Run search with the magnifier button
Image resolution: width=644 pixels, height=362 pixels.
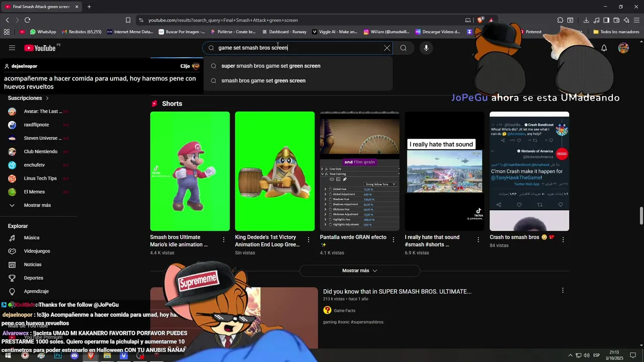click(404, 48)
